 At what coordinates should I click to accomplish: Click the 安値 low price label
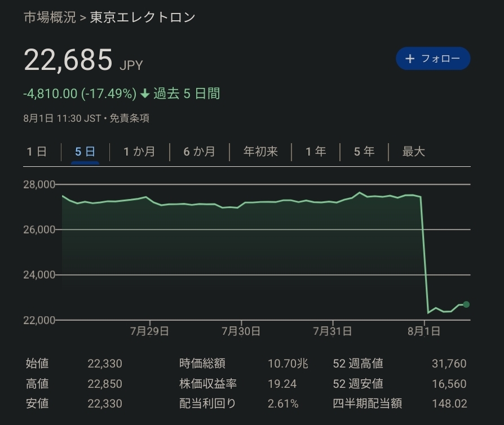pos(37,404)
